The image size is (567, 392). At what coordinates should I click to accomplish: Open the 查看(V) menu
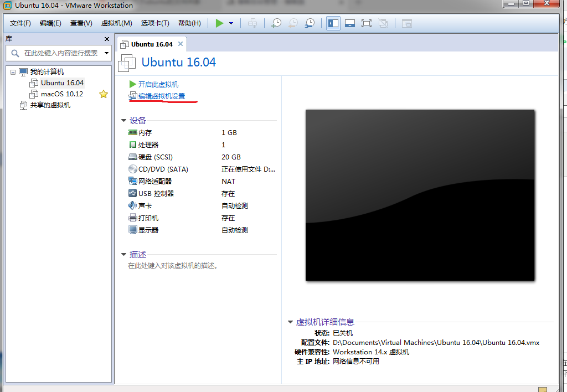coord(81,23)
